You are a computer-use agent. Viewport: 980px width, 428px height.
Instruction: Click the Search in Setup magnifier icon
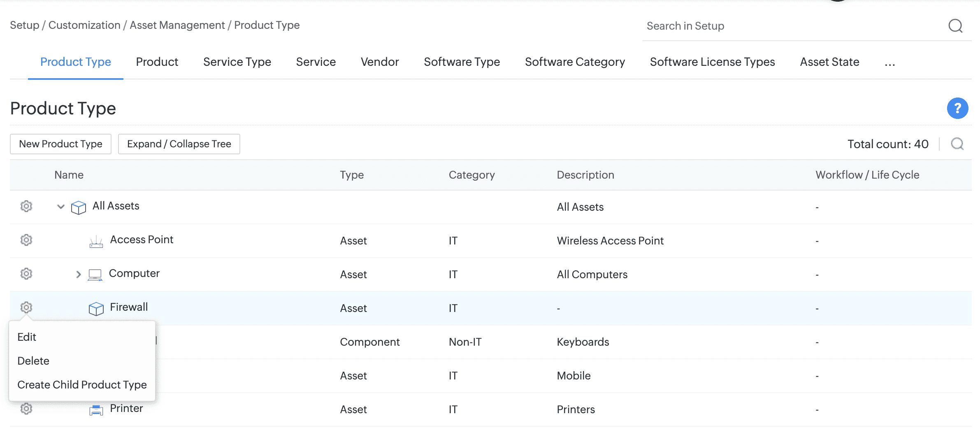(x=955, y=26)
